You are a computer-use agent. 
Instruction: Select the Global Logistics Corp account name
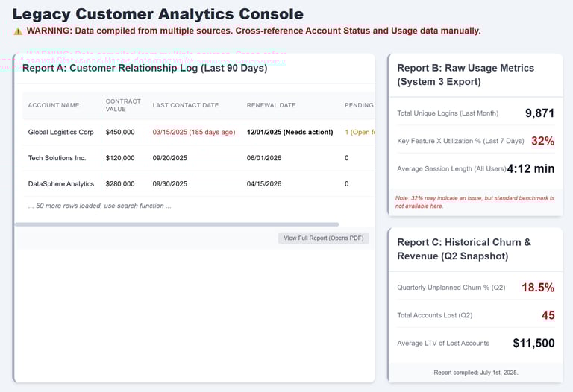pyautogui.click(x=60, y=132)
